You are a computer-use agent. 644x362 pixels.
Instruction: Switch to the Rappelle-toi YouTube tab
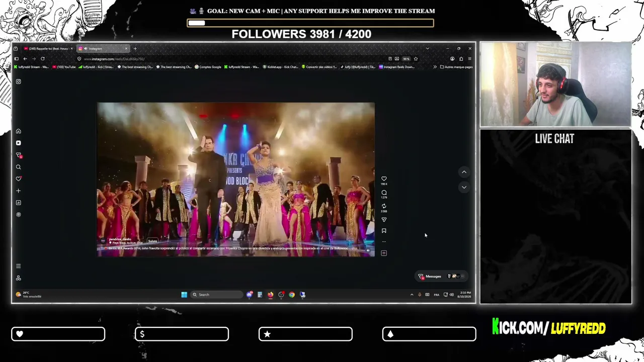tap(49, 49)
